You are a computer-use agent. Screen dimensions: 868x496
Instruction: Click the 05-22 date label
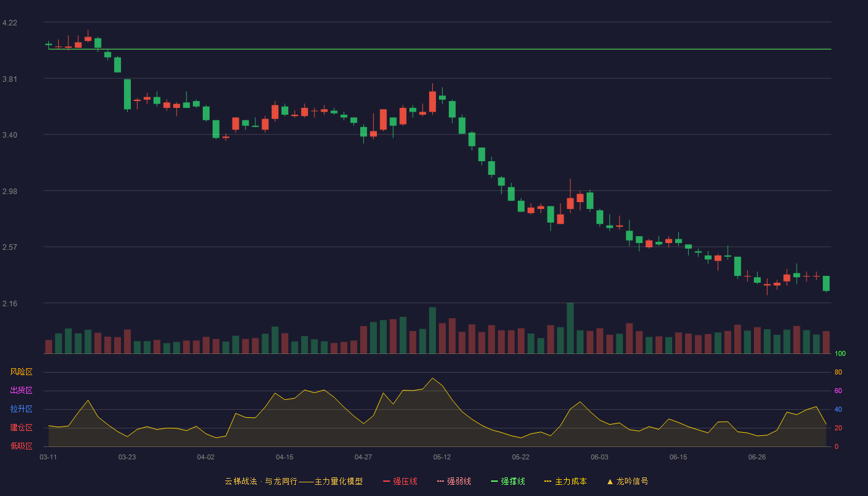pos(521,457)
